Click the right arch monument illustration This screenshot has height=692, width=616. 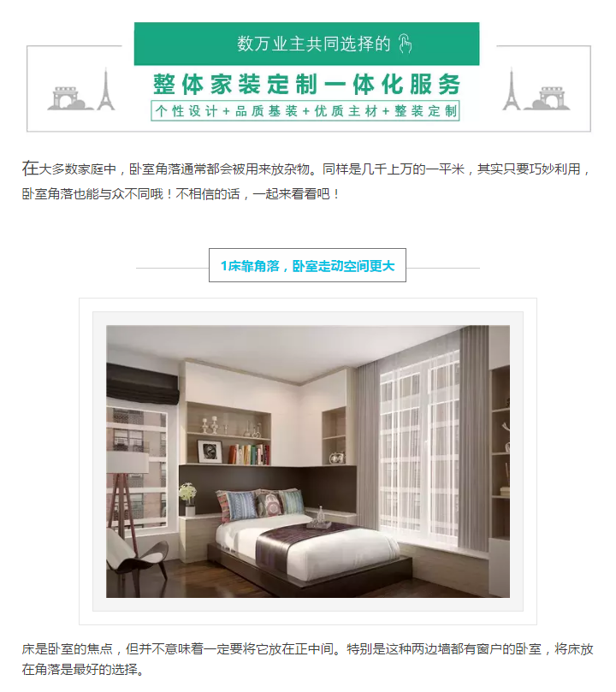[548, 98]
